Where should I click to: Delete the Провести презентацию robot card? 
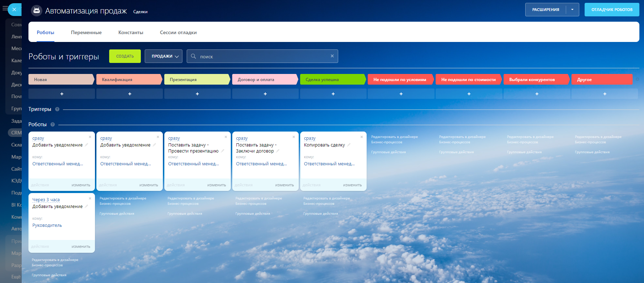[x=226, y=137]
